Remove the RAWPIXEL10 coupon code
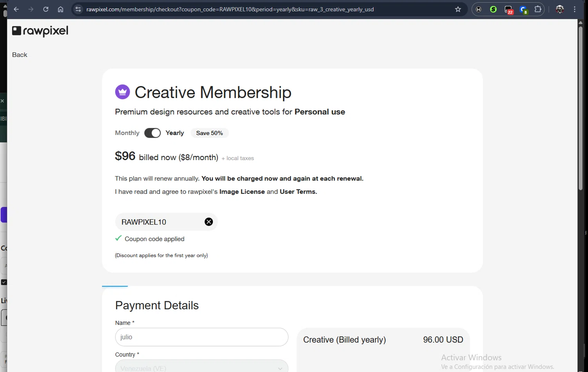 (x=209, y=222)
